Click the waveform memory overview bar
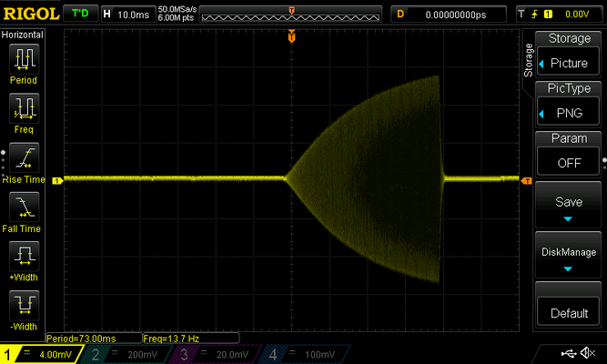607x364 pixels. [290, 15]
